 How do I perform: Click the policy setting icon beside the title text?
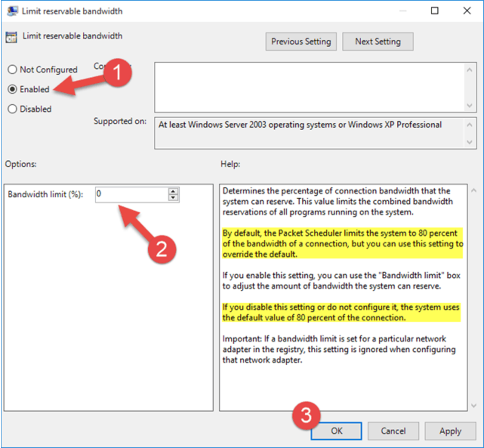click(11, 36)
